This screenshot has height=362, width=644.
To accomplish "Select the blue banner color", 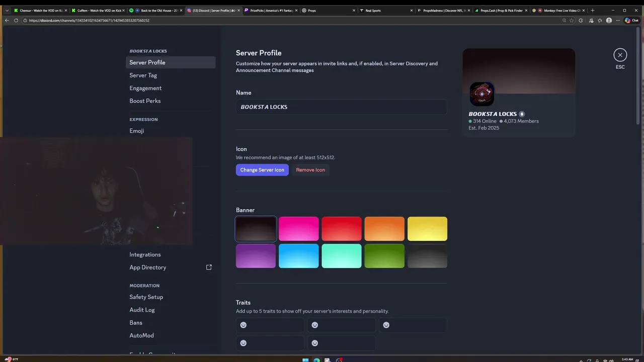I will tap(299, 256).
